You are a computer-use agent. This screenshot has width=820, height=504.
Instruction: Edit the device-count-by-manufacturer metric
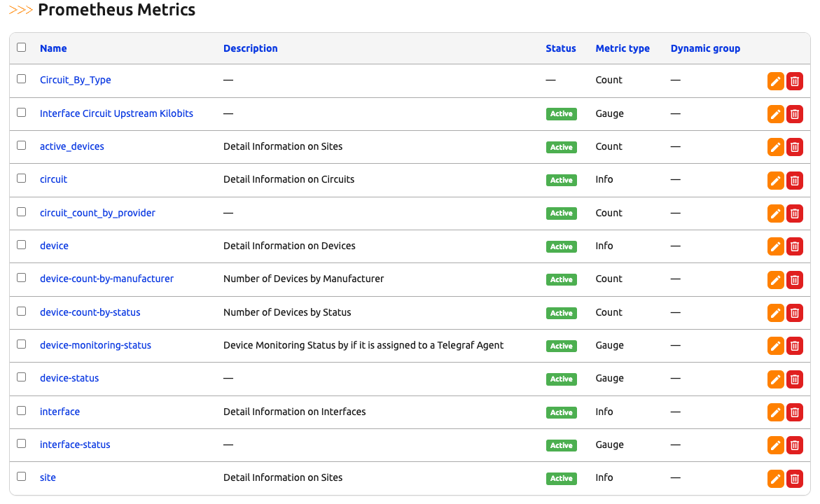(x=775, y=280)
